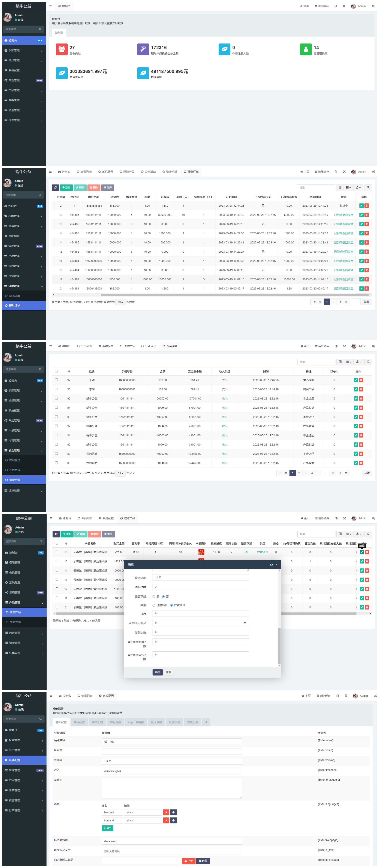This screenshot has width=379, height=868.
Task: Click the purple magic wand 理财产品投资金 icon
Action: coord(143,49)
